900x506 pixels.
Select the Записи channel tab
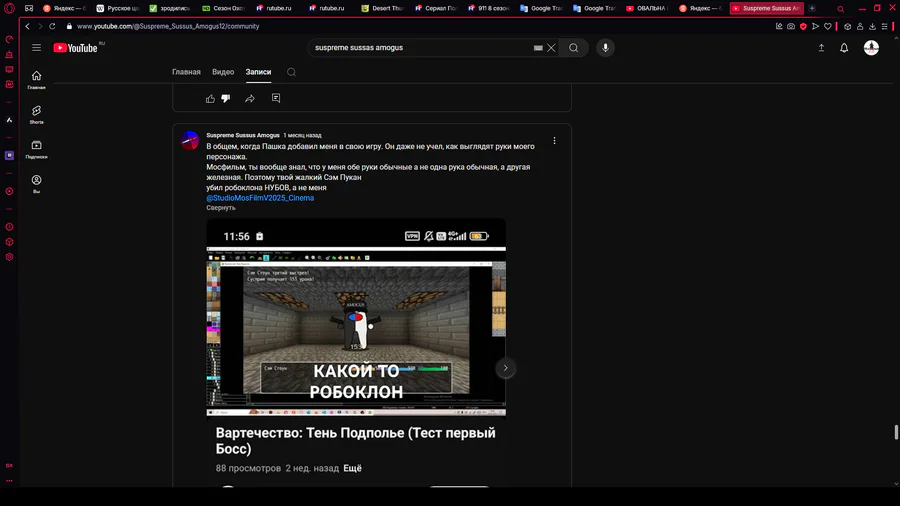(x=258, y=72)
